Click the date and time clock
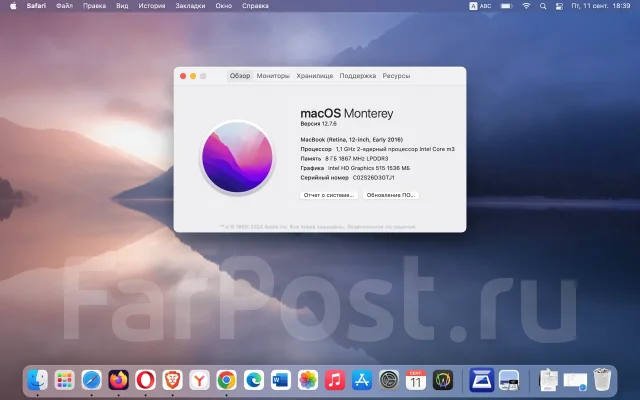Image resolution: width=640 pixels, height=400 pixels. [601, 6]
